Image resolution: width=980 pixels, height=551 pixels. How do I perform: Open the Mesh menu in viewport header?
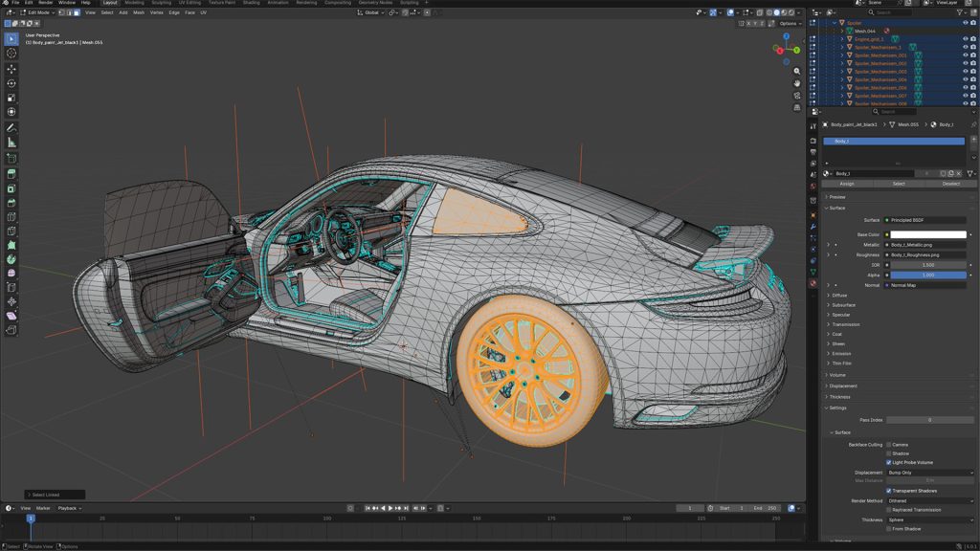pos(139,12)
